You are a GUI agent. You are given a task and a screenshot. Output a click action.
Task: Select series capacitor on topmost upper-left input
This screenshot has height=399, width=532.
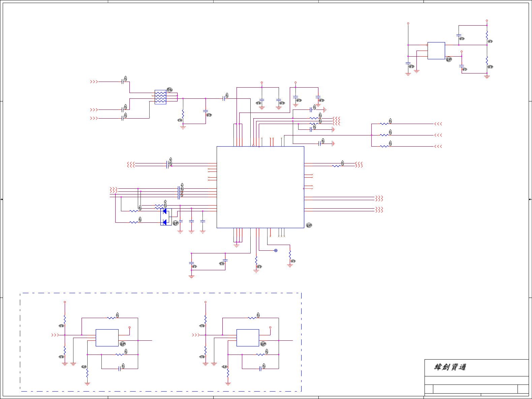(x=123, y=82)
